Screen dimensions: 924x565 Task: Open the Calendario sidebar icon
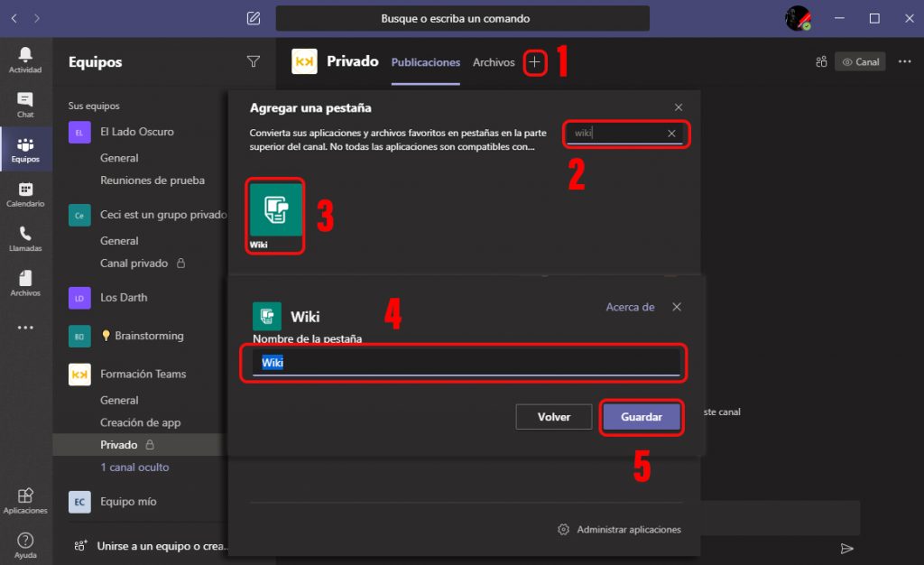click(25, 194)
